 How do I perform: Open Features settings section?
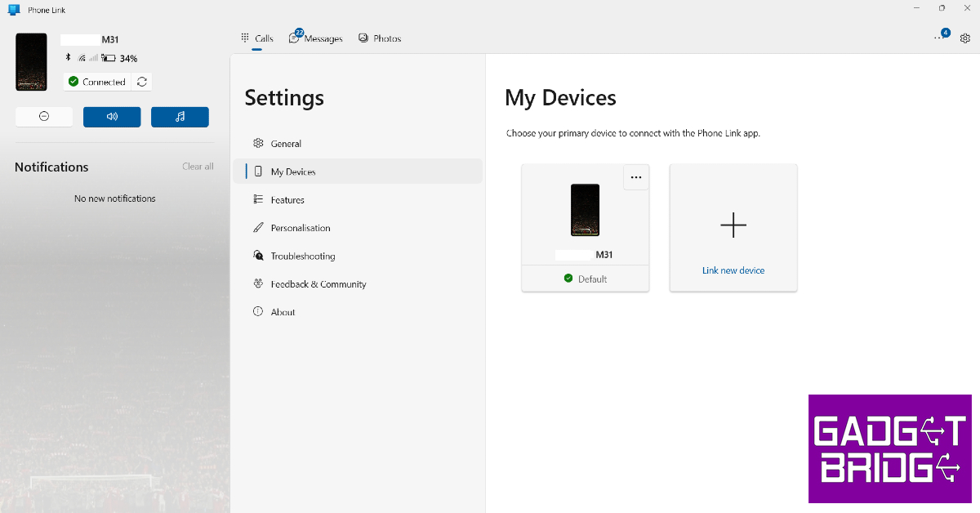pos(287,200)
